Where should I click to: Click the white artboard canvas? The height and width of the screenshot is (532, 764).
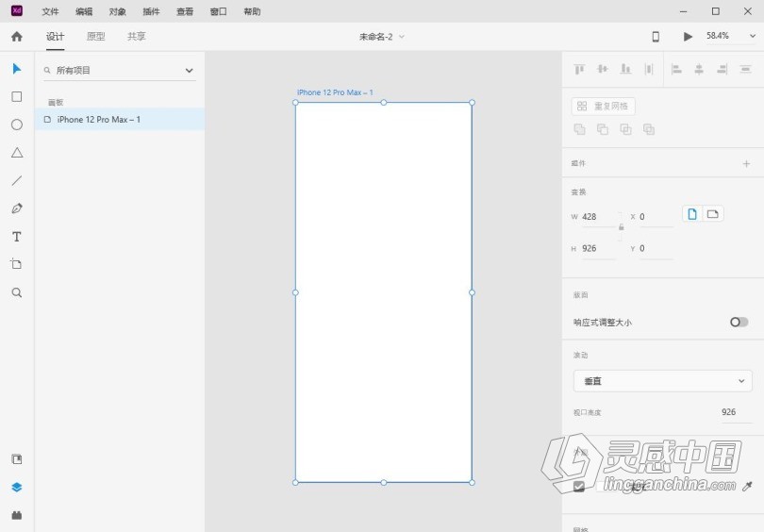pyautogui.click(x=384, y=292)
